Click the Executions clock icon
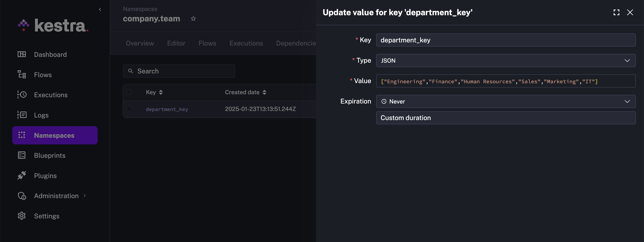 tap(22, 95)
